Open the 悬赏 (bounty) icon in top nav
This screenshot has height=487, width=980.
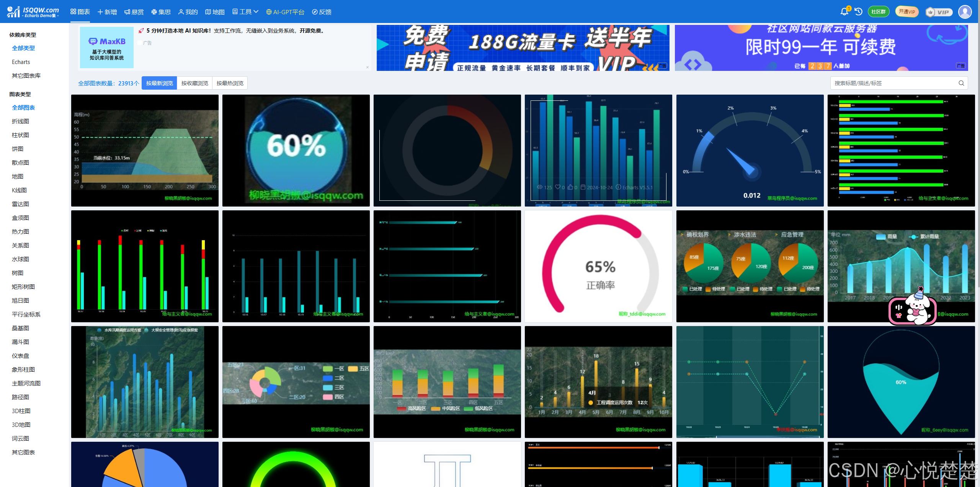[x=127, y=11]
